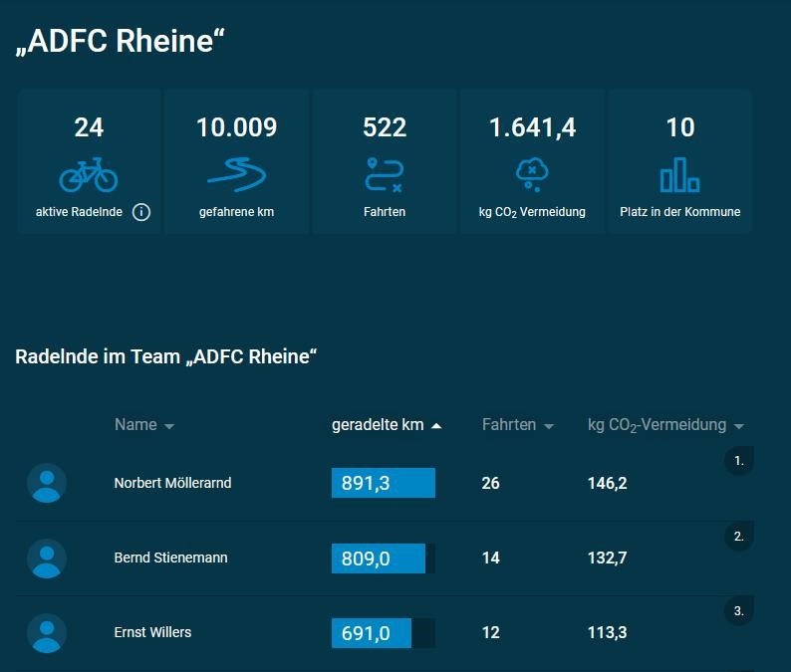
Task: Click the route icon above Fahrten
Action: (x=385, y=174)
